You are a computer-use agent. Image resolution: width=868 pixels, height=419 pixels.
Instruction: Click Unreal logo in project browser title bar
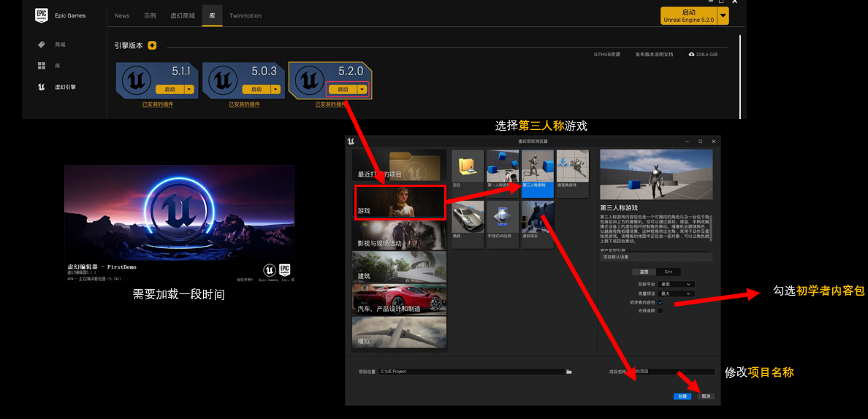(351, 141)
